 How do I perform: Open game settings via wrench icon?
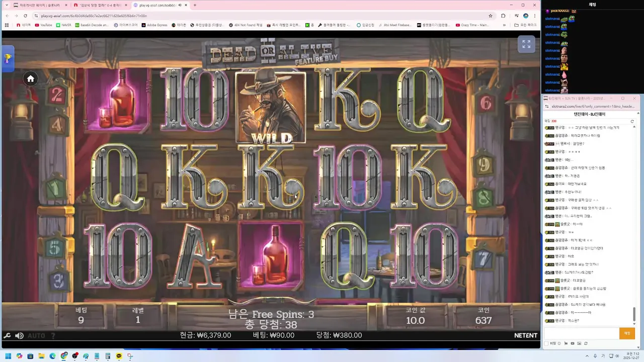tap(7, 335)
